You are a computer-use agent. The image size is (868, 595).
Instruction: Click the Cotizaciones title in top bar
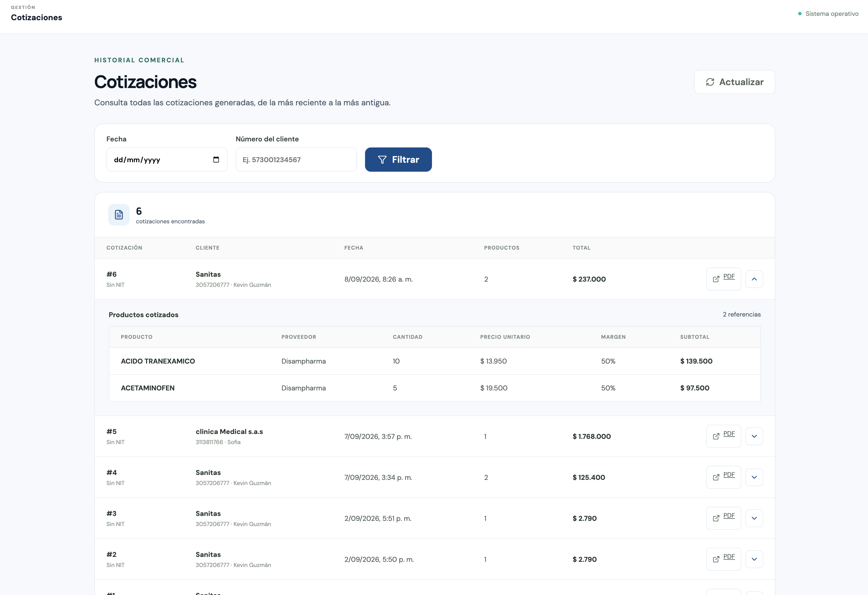pos(37,18)
